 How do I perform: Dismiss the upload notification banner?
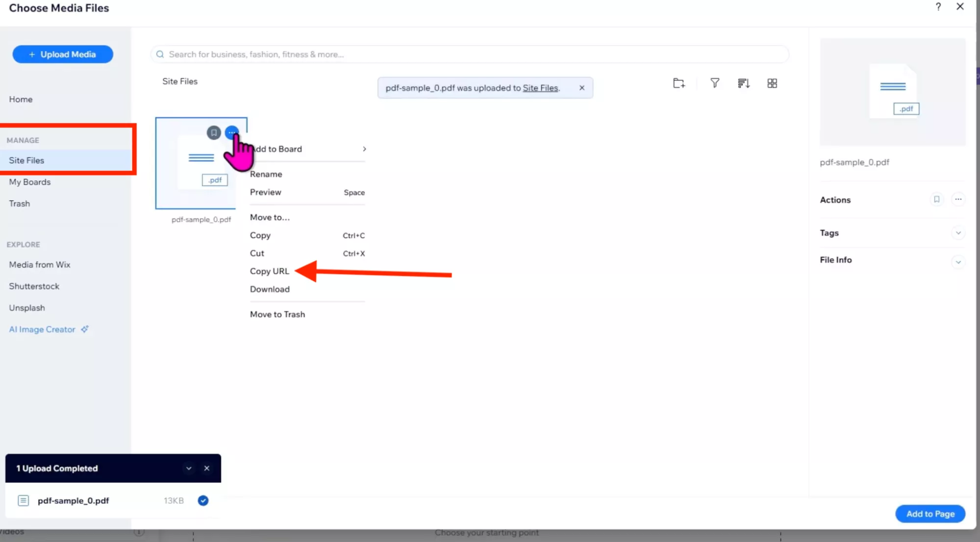[581, 88]
